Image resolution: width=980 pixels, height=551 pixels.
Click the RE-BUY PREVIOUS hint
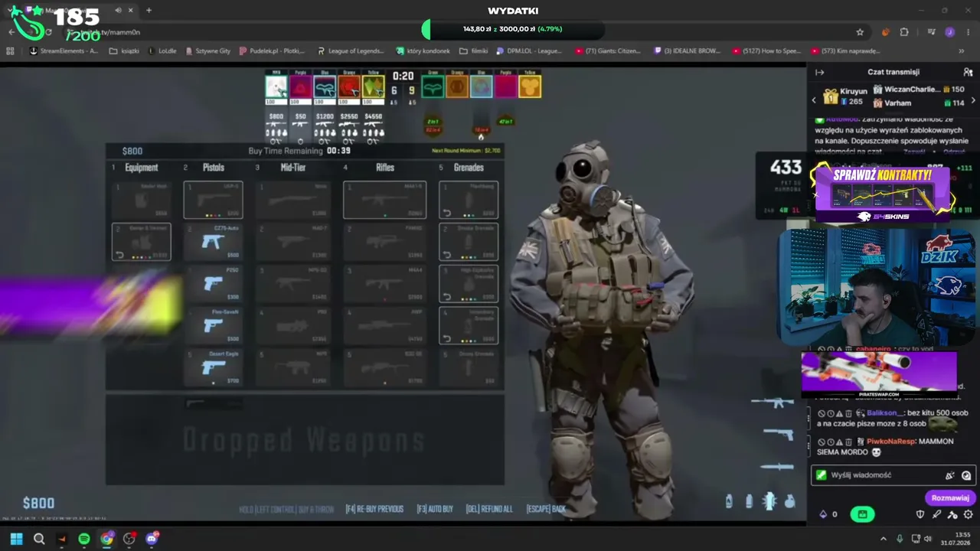[374, 509]
